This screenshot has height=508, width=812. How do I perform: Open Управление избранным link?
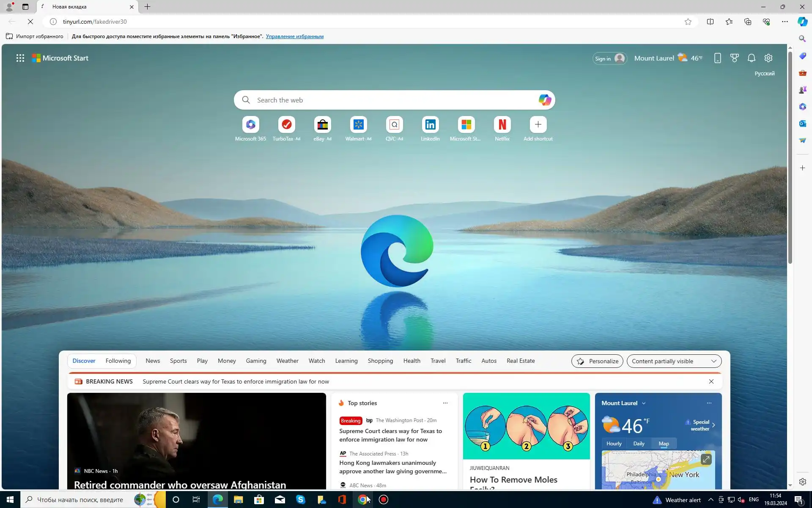click(x=294, y=36)
